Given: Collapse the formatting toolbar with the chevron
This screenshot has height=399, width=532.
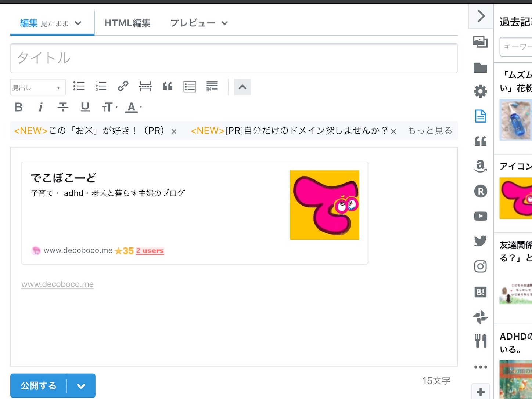Looking at the screenshot, I should click(242, 87).
